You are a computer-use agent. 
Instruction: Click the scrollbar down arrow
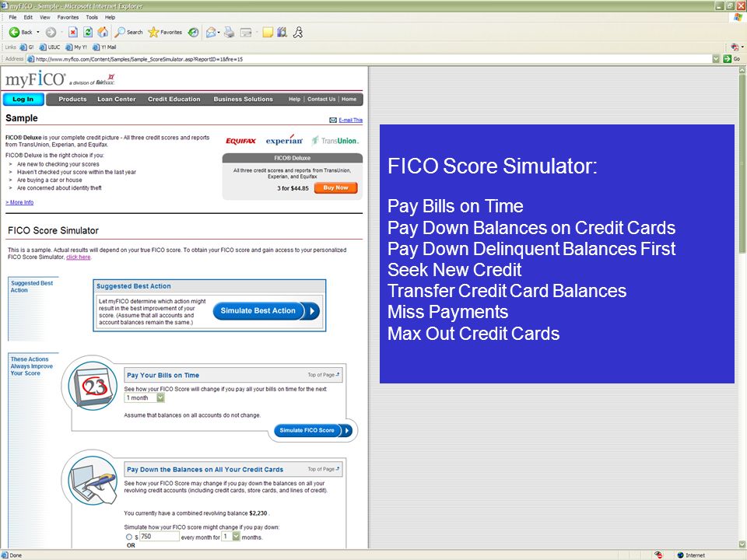(742, 544)
